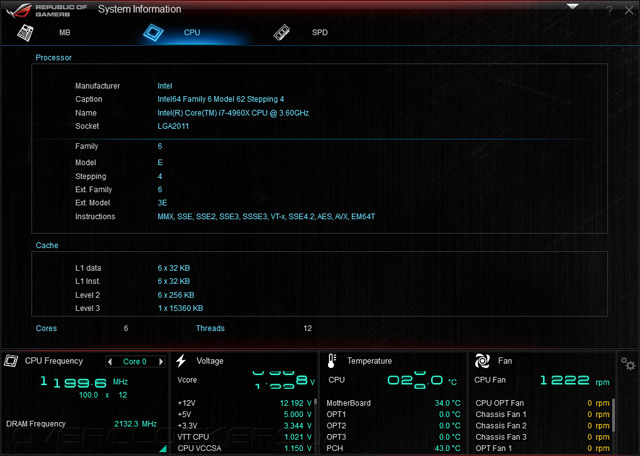Click the Temperature thermometer icon
The width and height of the screenshot is (640, 456).
pyautogui.click(x=331, y=361)
